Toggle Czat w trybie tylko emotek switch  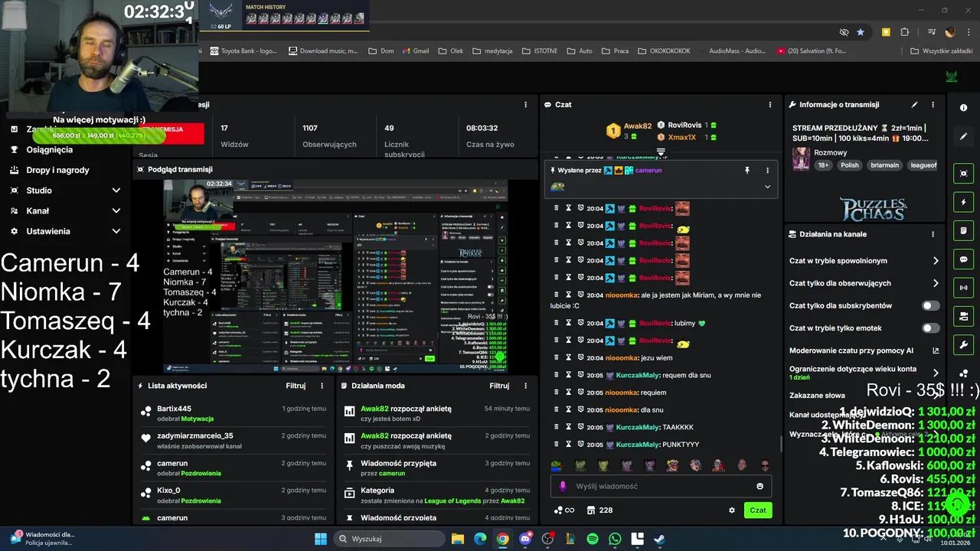coord(930,328)
